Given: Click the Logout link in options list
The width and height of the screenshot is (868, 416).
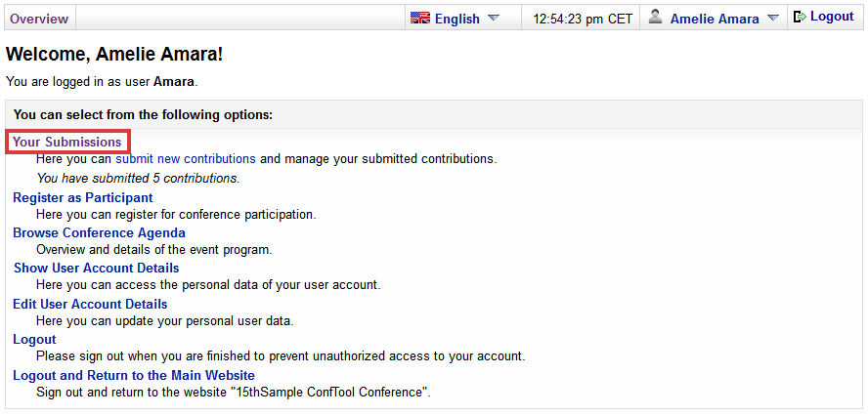Looking at the screenshot, I should [34, 339].
